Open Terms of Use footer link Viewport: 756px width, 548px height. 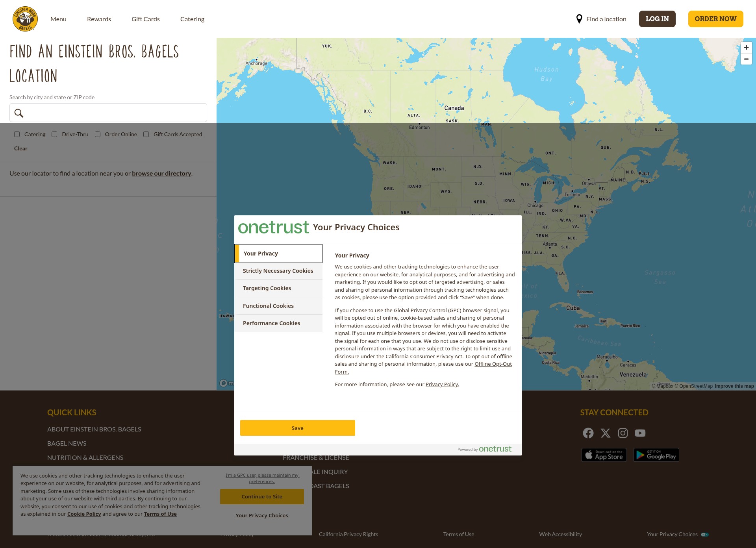(459, 534)
